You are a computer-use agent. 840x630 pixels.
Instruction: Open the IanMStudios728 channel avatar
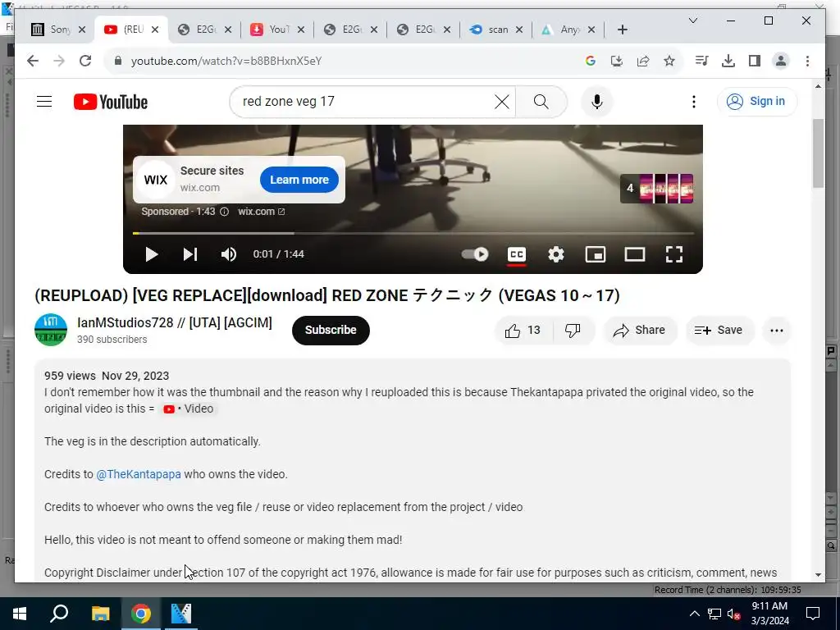pyautogui.click(x=51, y=330)
